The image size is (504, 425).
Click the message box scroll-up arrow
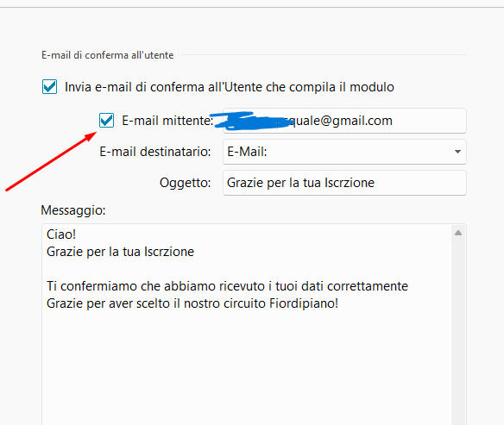tap(458, 233)
